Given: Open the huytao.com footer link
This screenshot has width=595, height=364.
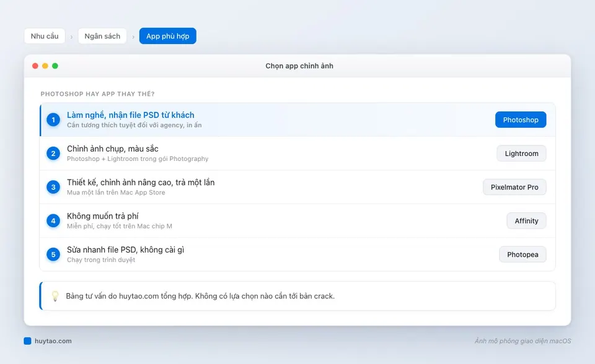Looking at the screenshot, I should (x=53, y=341).
